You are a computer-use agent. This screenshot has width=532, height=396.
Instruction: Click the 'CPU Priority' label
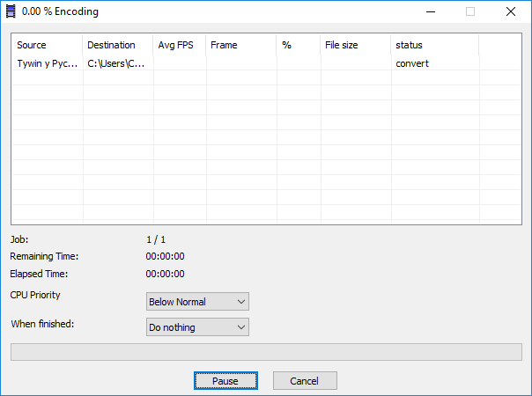point(35,295)
